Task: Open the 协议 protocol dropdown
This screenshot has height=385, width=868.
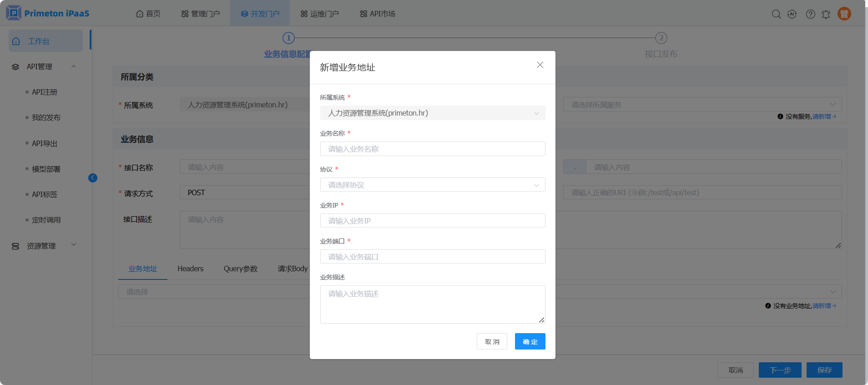Action: click(432, 185)
